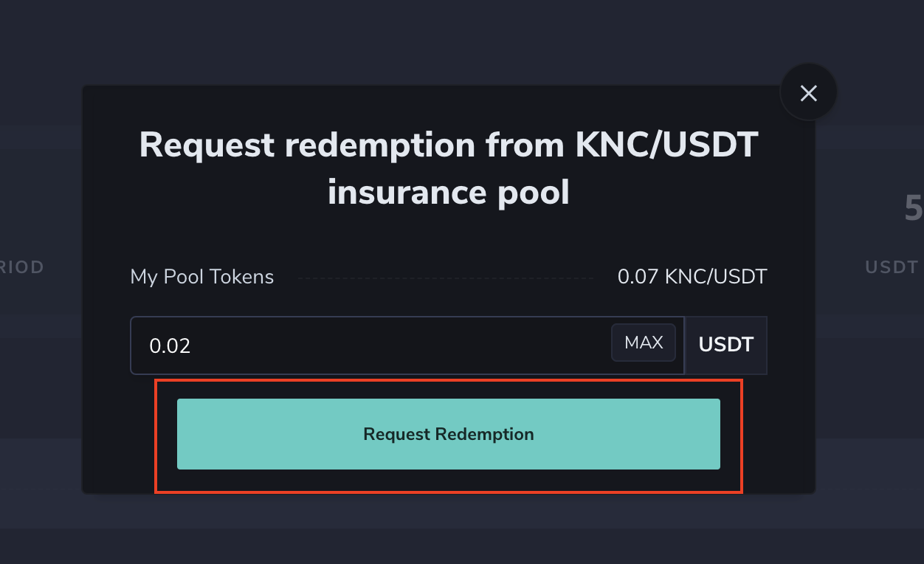Click the partially hidden USDT label behind the dialog
This screenshot has height=564, width=924.
pos(892,267)
